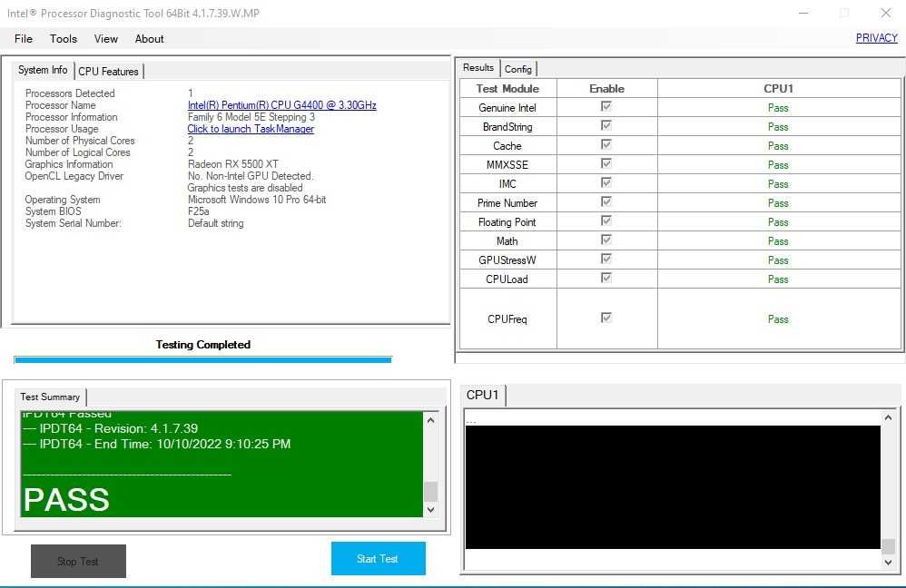Image resolution: width=906 pixels, height=588 pixels.
Task: Select the Cache Pass result
Action: click(778, 146)
